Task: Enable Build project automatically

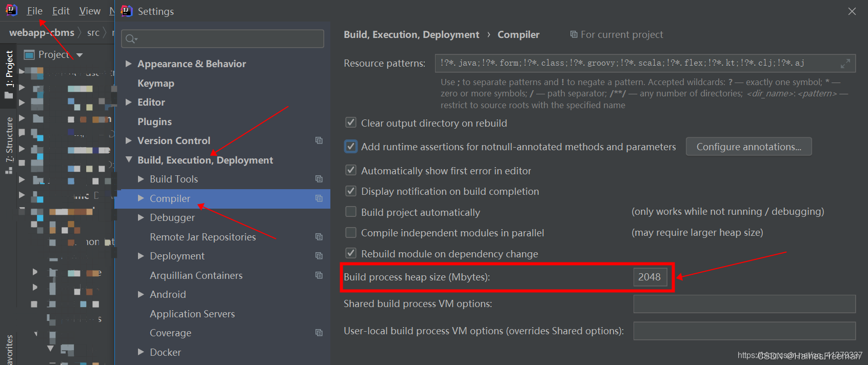Action: [351, 212]
